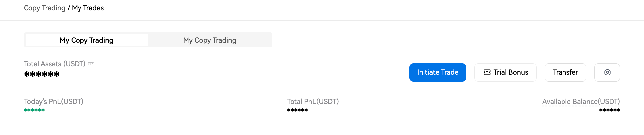Open the hexagon settings icon button
This screenshot has width=644, height=135.
(x=607, y=72)
